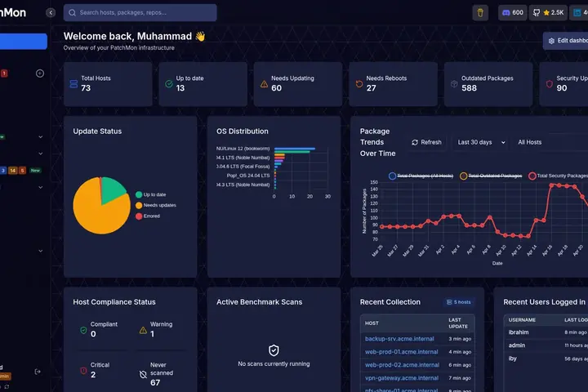
Task: Click the Needs Updating warning triangle icon
Action: [x=264, y=84]
